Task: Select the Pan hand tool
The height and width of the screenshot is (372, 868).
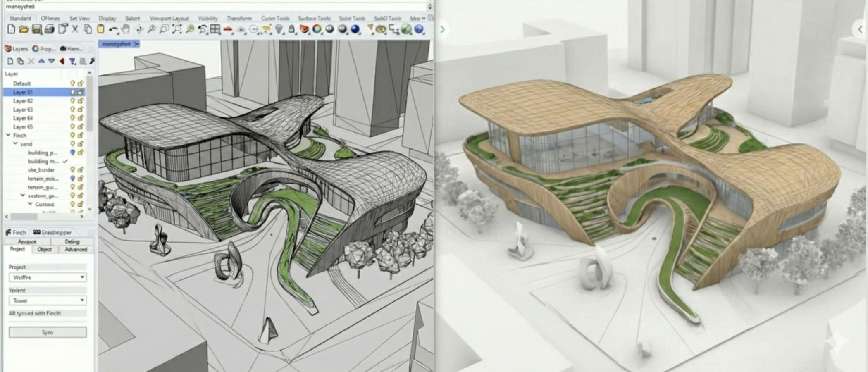Action: click(x=126, y=29)
